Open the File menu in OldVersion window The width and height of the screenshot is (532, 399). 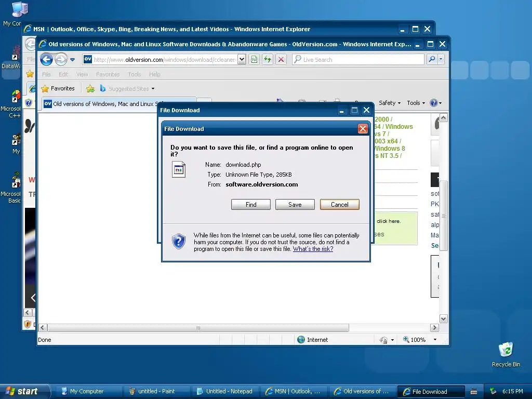[46, 74]
